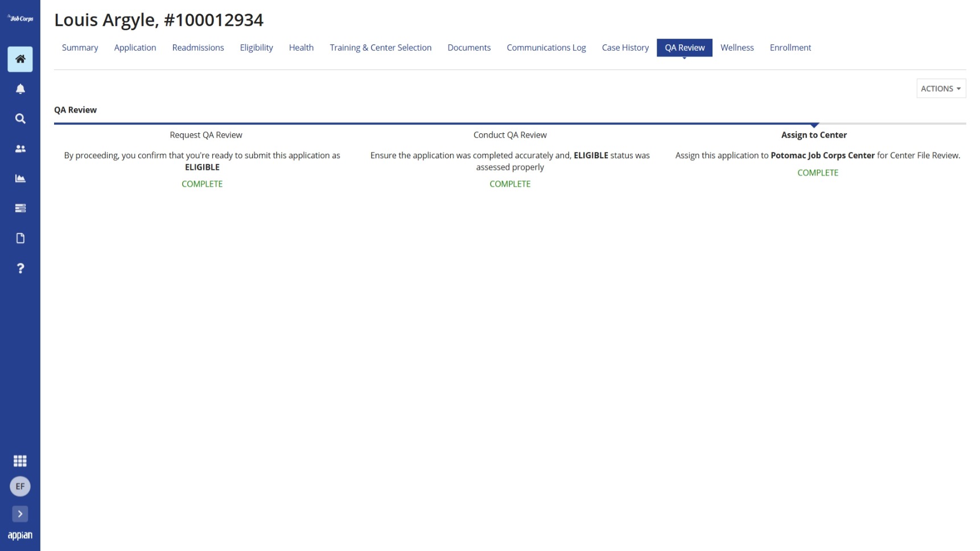The width and height of the screenshot is (980, 551).
Task: Select the Conduct QA Review step
Action: (510, 135)
